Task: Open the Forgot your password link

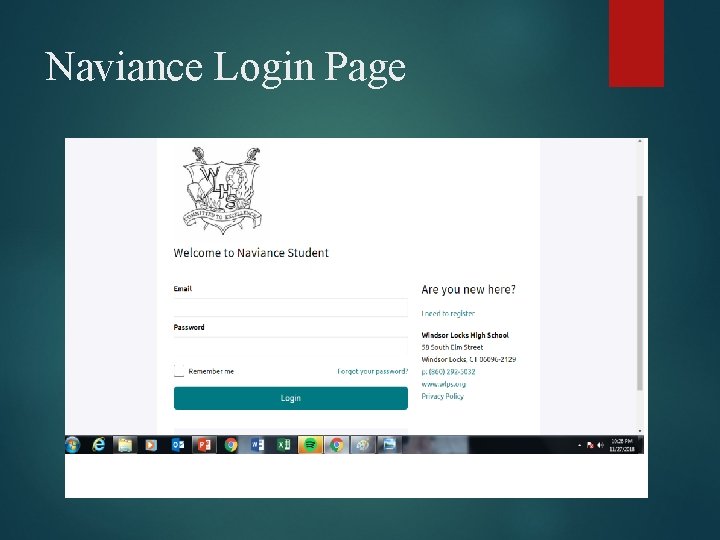Action: tap(372, 371)
